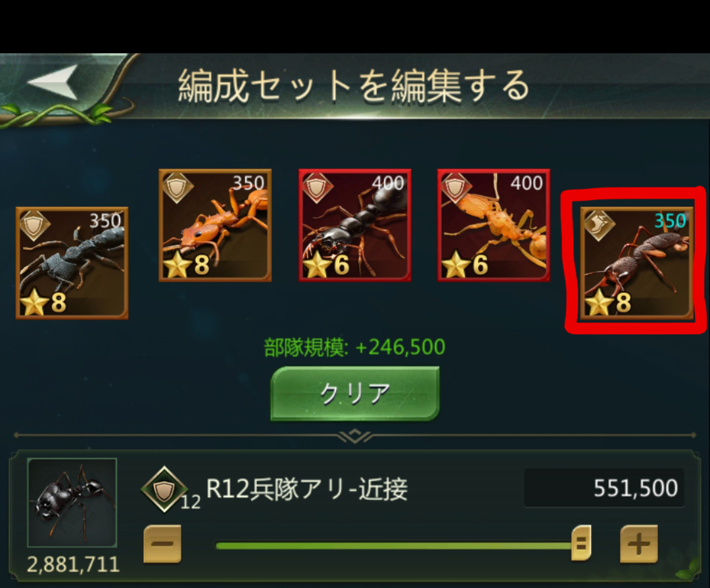Select the red-highlighted brown 8-star ant card
The height and width of the screenshot is (588, 710).
(637, 264)
